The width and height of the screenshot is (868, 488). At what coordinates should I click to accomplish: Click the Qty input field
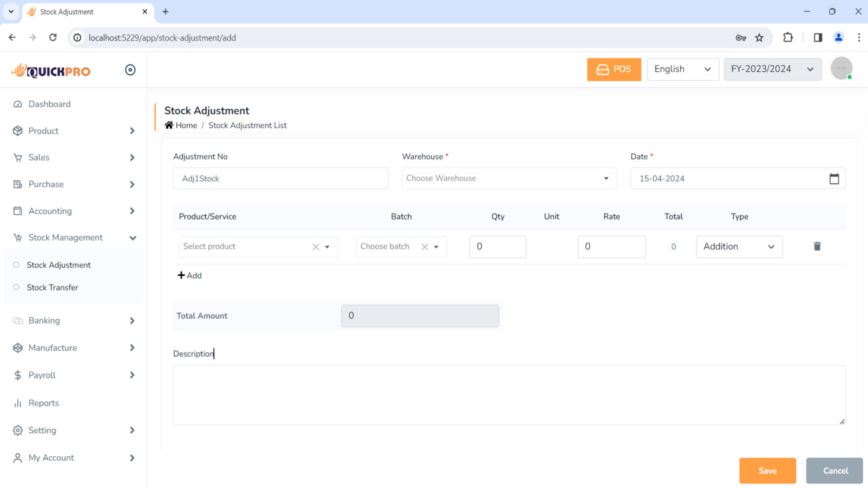[498, 247]
